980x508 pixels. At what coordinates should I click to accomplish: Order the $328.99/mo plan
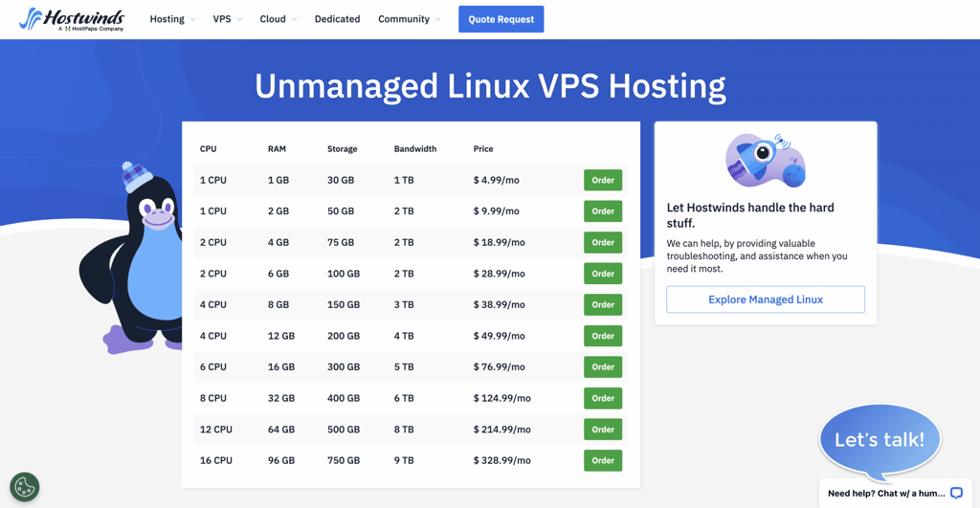(x=603, y=460)
